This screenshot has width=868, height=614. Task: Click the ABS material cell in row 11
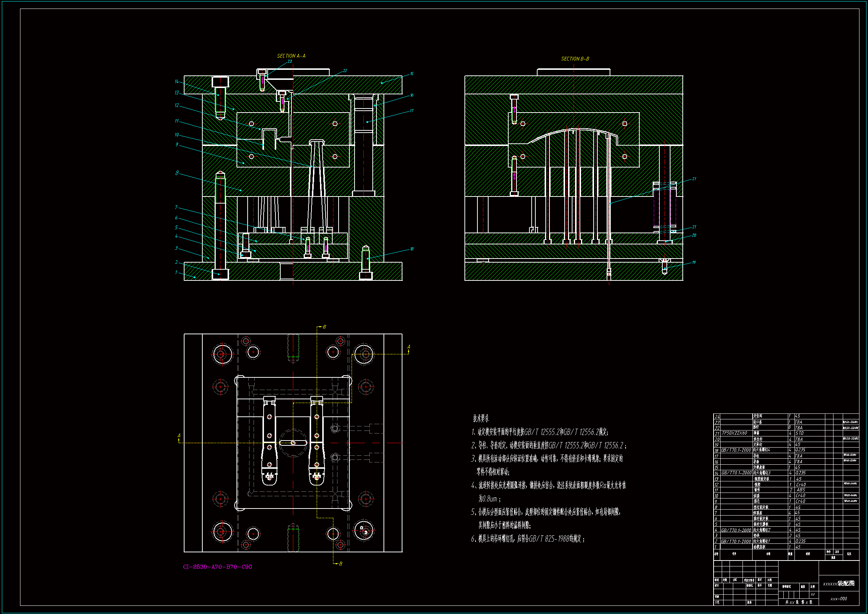click(x=801, y=490)
